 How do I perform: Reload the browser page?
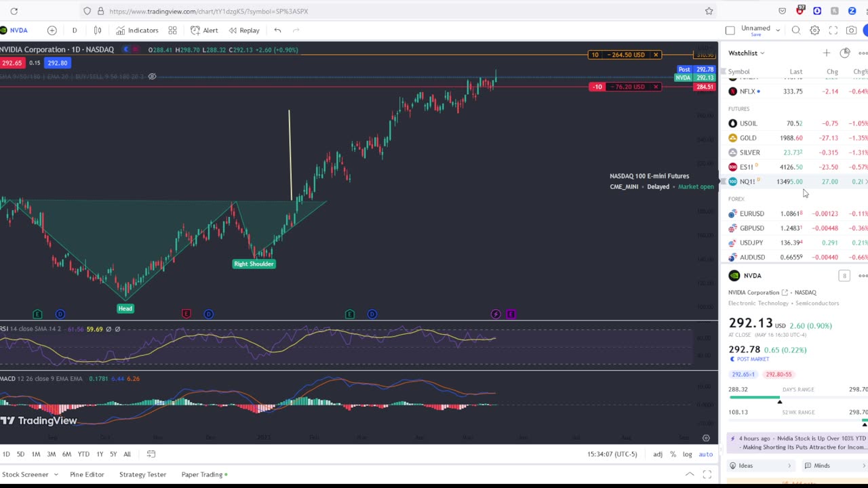(x=14, y=11)
